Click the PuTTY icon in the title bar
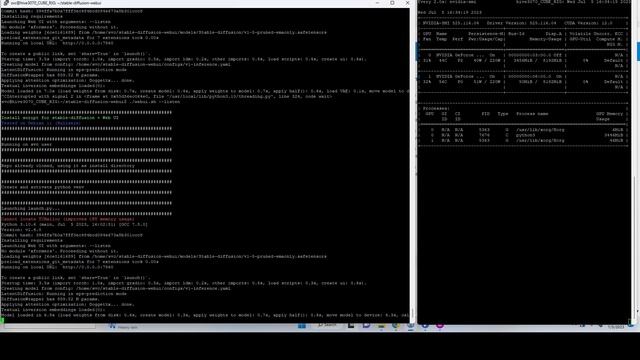This screenshot has height=360, width=640. pyautogui.click(x=6, y=3)
